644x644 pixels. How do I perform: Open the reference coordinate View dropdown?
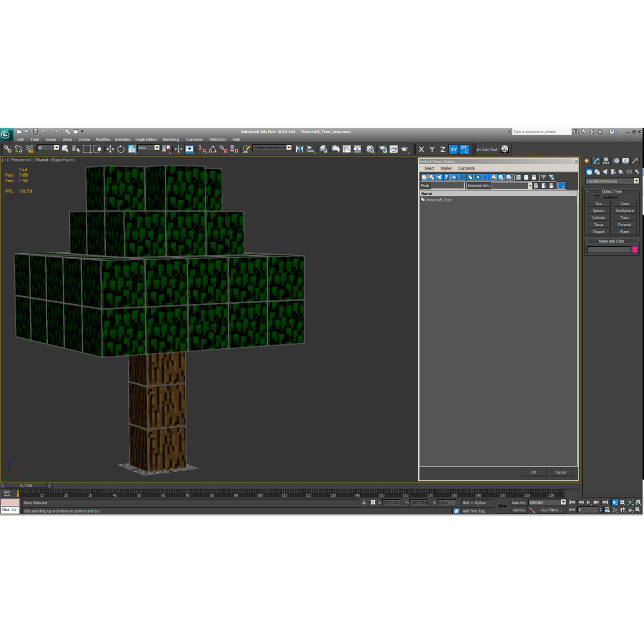pos(149,148)
